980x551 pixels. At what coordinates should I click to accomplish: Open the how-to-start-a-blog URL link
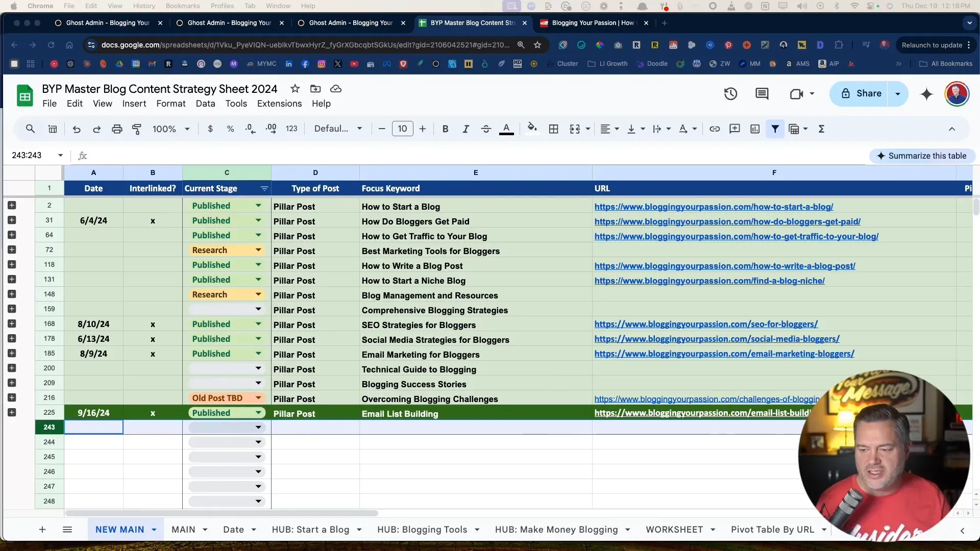(x=713, y=207)
